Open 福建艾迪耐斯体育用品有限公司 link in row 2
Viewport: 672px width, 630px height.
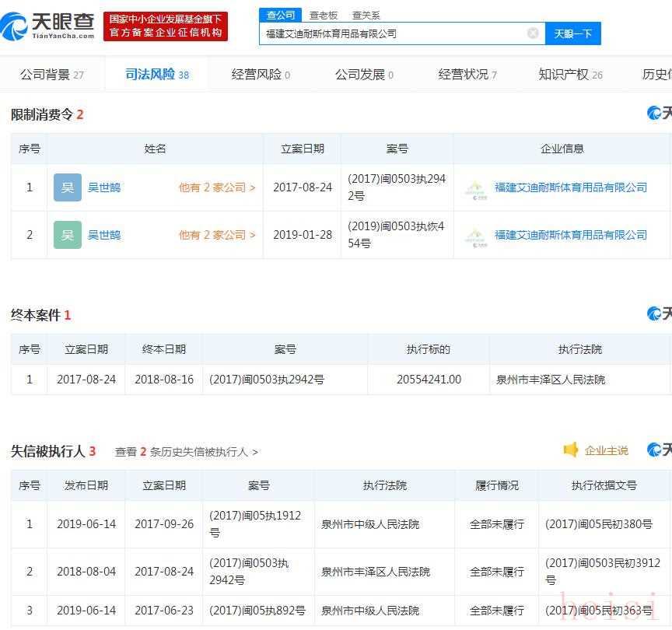coord(571,235)
